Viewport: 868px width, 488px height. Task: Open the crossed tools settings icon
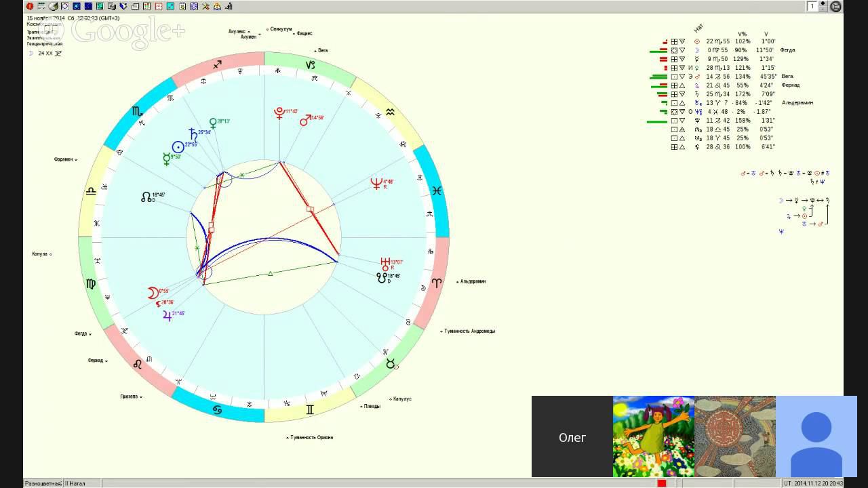pos(205,6)
